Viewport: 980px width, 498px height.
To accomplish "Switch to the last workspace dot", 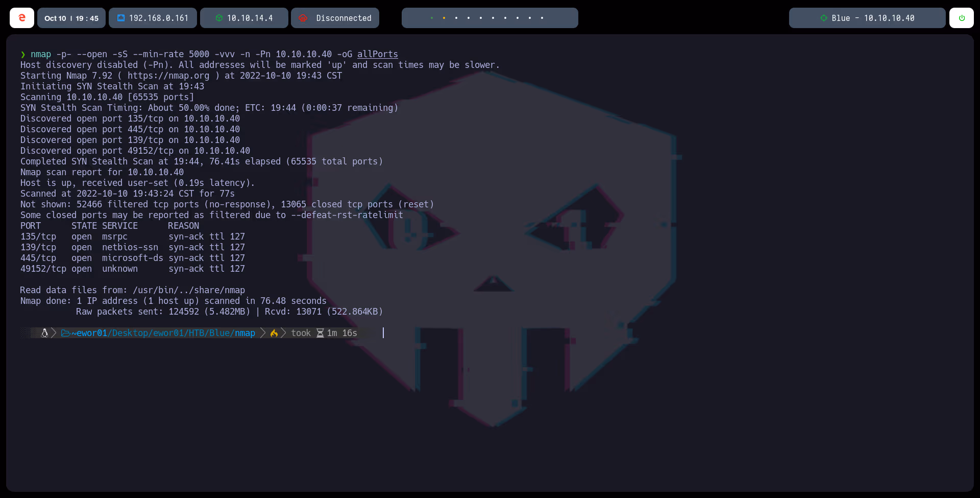I will (x=542, y=18).
